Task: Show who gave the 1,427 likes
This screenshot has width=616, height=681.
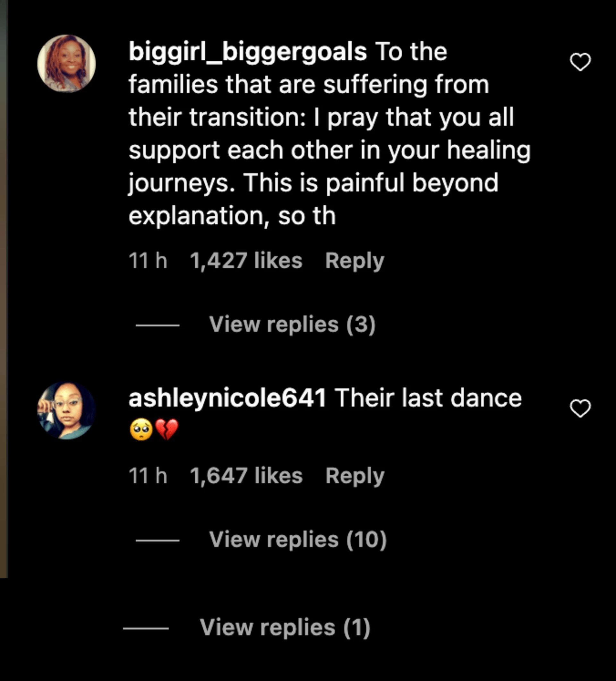Action: tap(246, 261)
